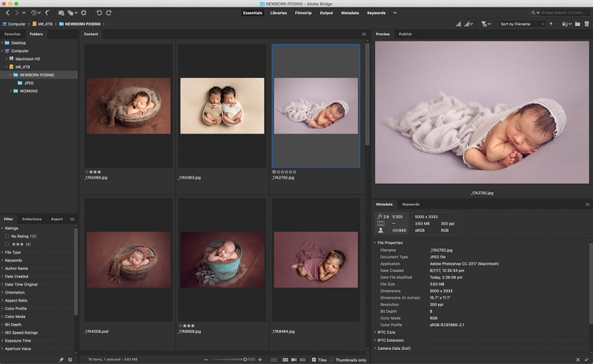The width and height of the screenshot is (593, 364).
Task: Click the Boomerang return to app icon
Action: click(x=47, y=13)
